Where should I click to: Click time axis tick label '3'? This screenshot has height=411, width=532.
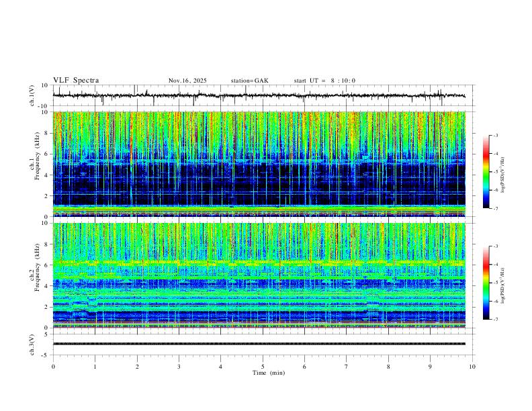179,367
